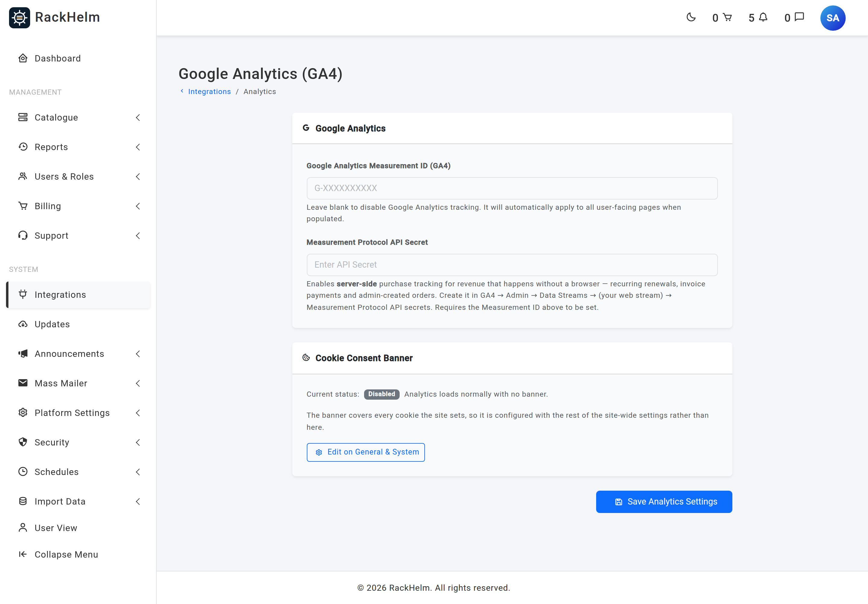Click Edit on General & System button

(366, 452)
